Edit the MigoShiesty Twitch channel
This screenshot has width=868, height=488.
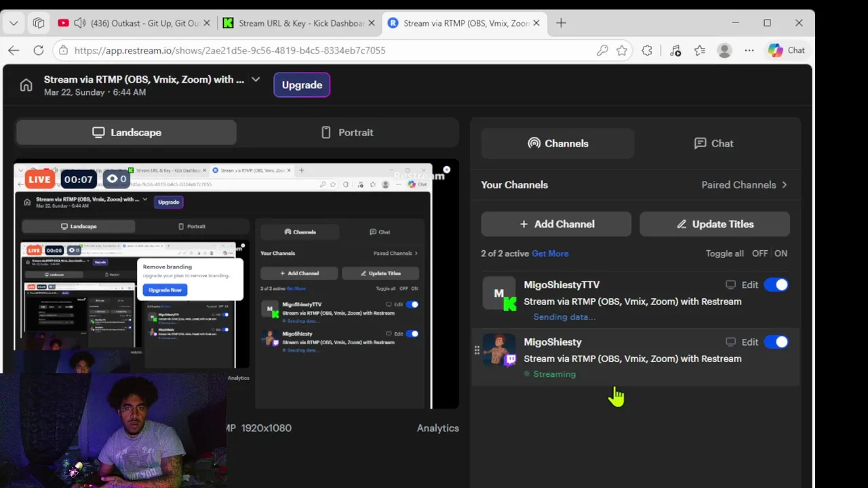749,342
